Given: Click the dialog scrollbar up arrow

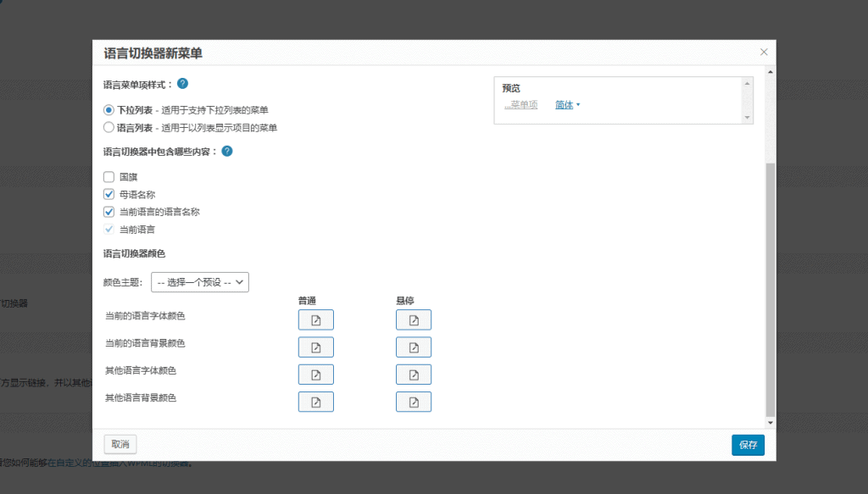Looking at the screenshot, I should click(770, 72).
